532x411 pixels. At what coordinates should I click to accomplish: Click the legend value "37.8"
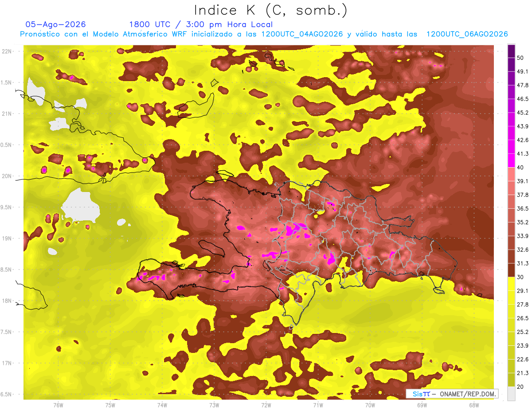(x=523, y=195)
